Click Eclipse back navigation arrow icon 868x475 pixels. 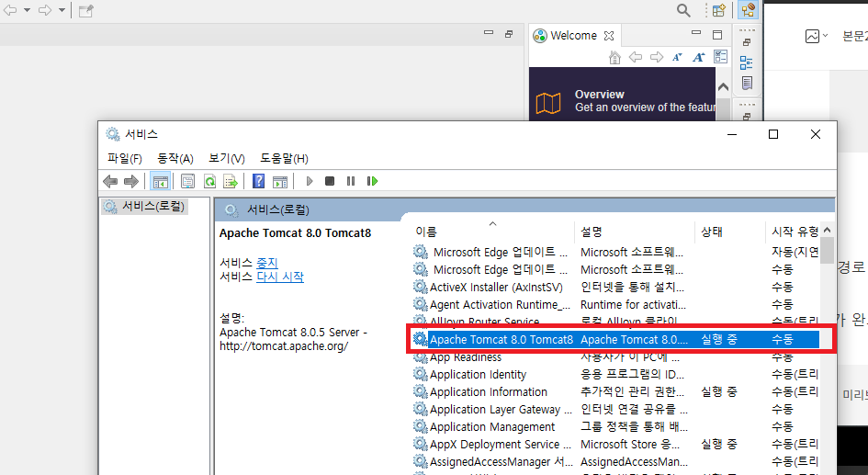coord(10,10)
